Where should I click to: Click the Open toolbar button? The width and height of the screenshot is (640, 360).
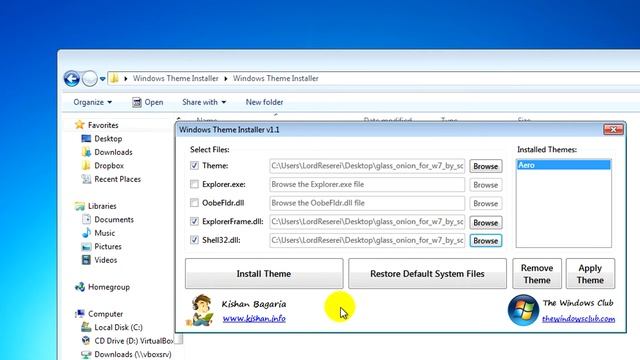point(148,102)
